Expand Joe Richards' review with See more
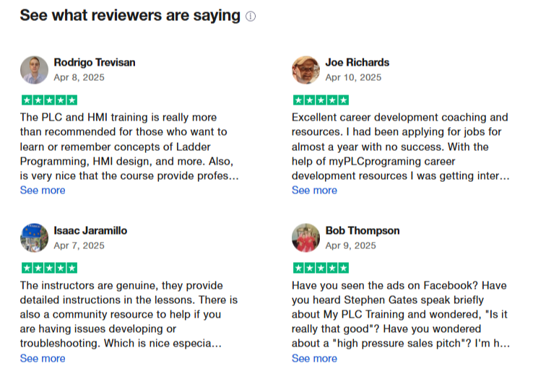The width and height of the screenshot is (546, 392). coord(314,191)
